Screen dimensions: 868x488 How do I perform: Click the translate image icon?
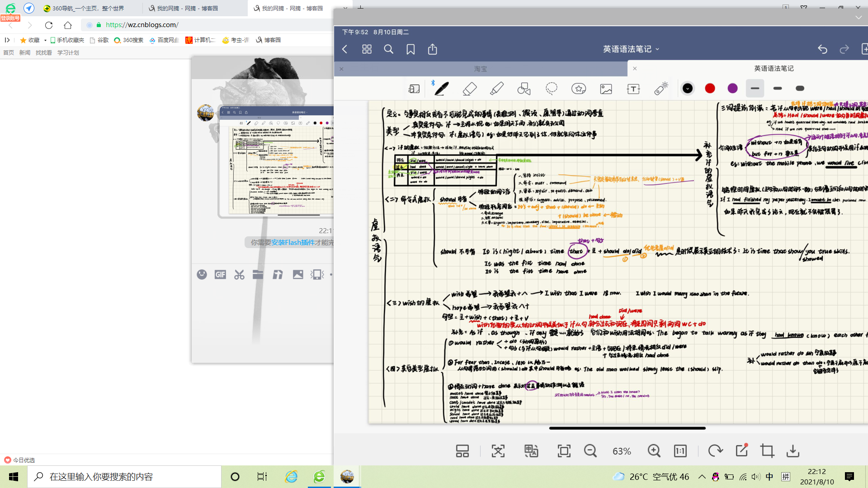[x=531, y=450]
